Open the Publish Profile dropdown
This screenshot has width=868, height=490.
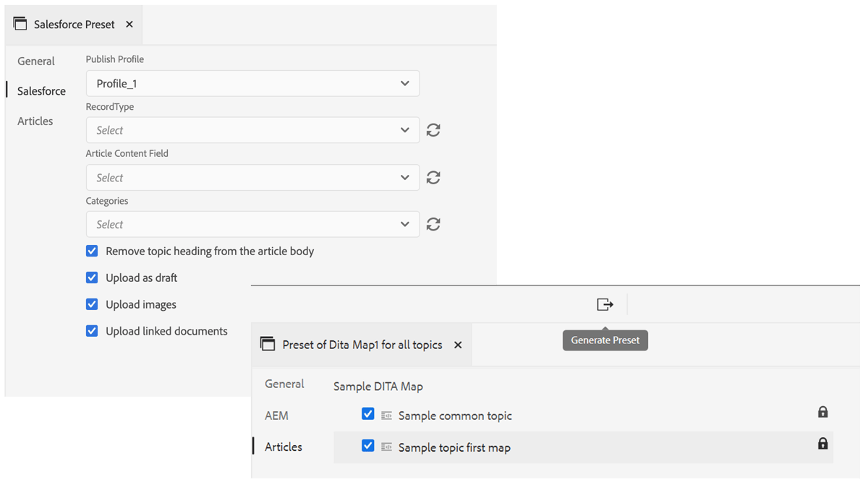click(x=252, y=83)
